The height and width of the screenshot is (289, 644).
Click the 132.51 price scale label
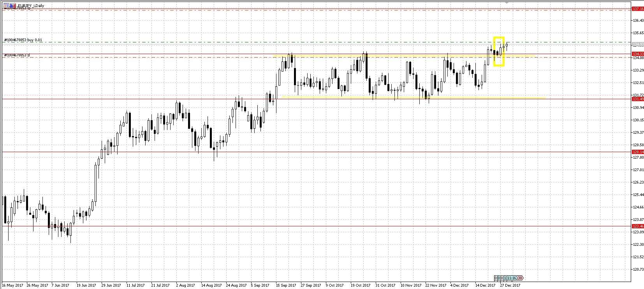(638, 83)
